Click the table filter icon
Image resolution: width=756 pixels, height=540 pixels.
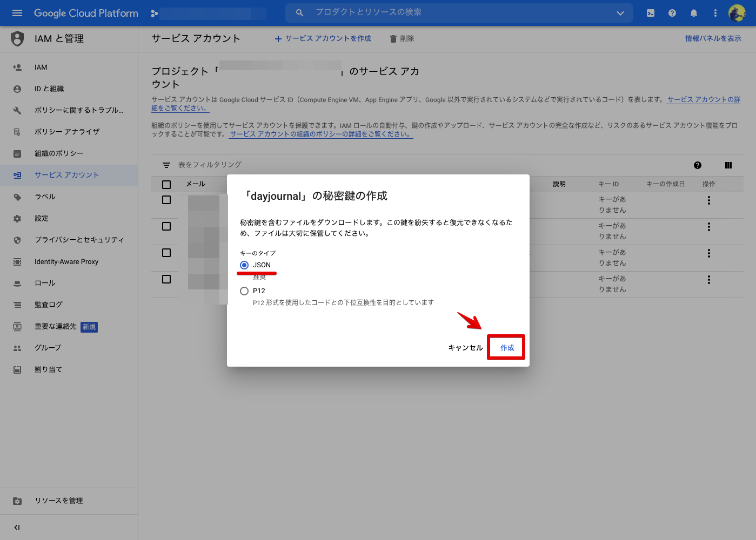coord(166,165)
